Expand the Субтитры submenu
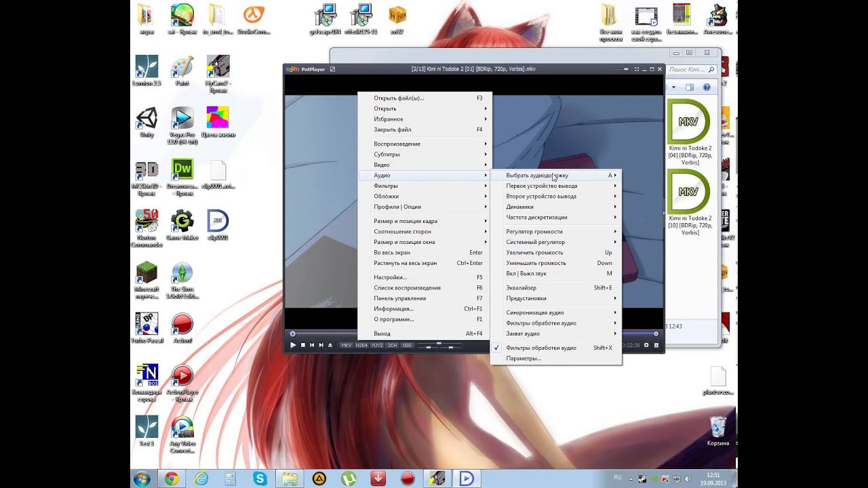This screenshot has height=488, width=868. point(425,155)
